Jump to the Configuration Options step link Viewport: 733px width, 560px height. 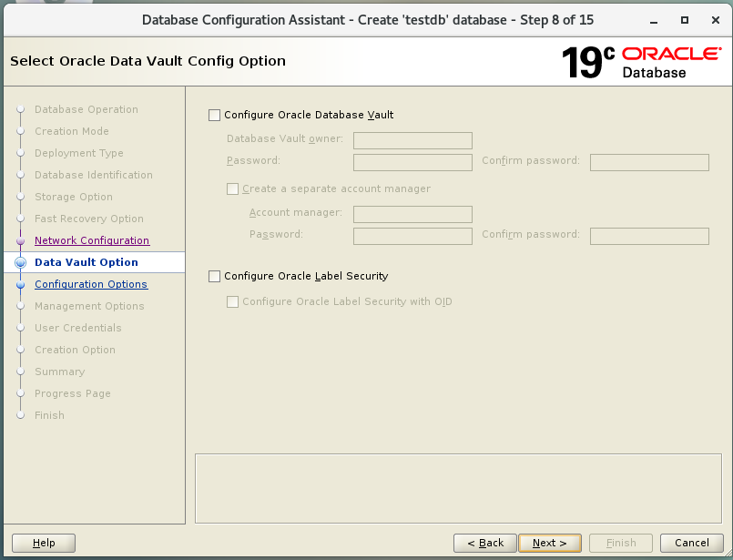tap(90, 284)
